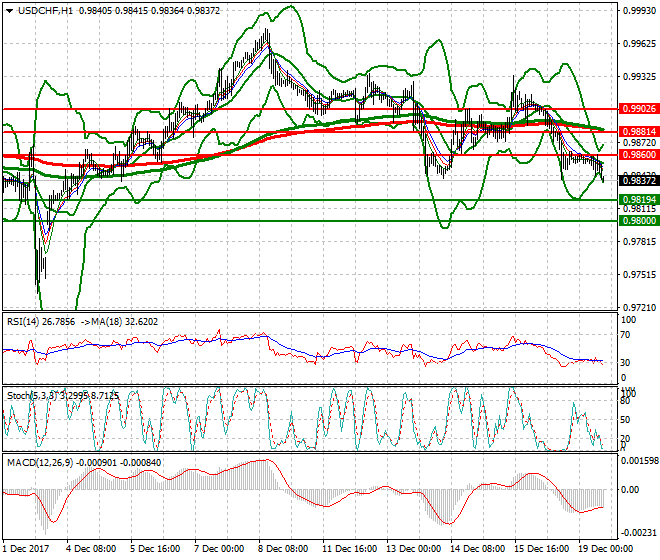Select the red 0.98814 price level label
The width and height of the screenshot is (660, 560).
(639, 132)
